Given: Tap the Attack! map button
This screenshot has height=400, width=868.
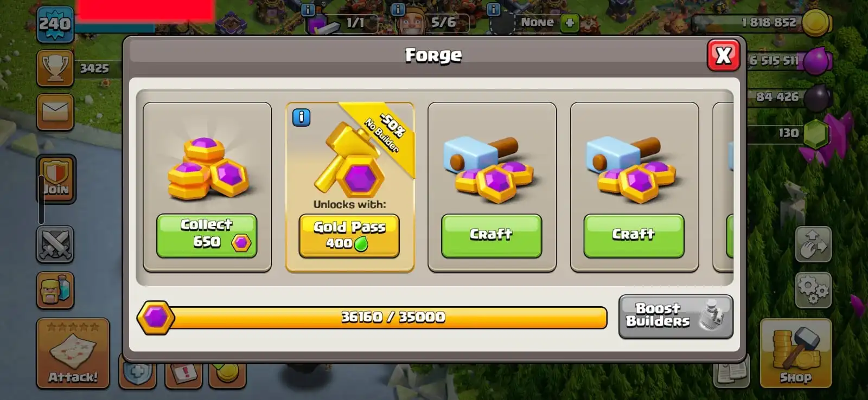Looking at the screenshot, I should tap(73, 353).
